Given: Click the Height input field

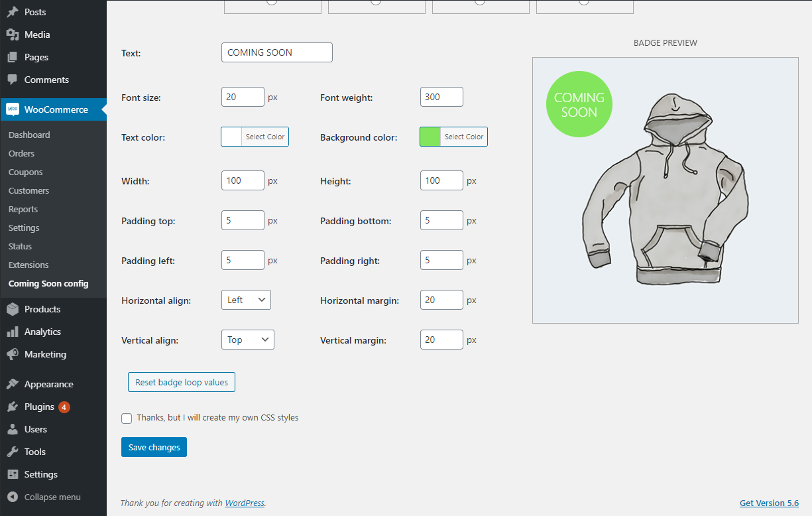Looking at the screenshot, I should pos(441,180).
